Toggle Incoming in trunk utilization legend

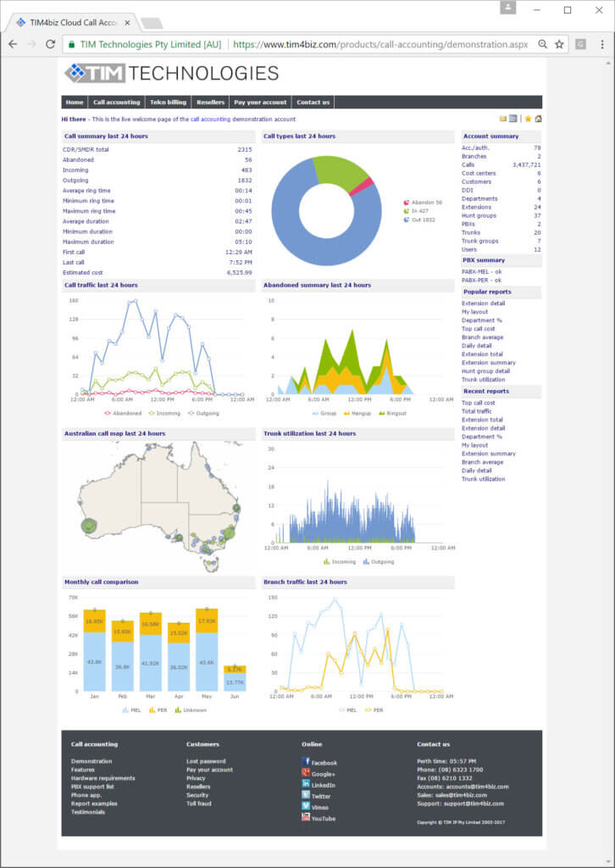[x=340, y=561]
